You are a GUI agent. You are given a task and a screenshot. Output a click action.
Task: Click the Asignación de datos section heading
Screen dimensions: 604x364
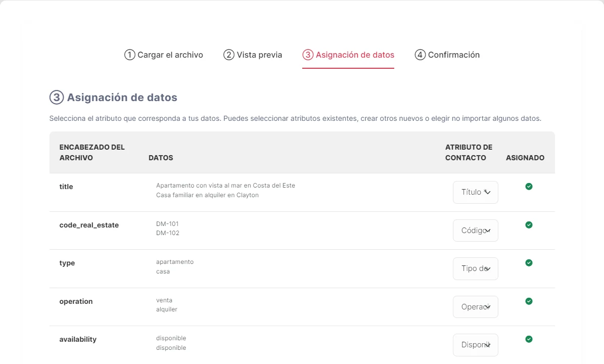tap(122, 98)
